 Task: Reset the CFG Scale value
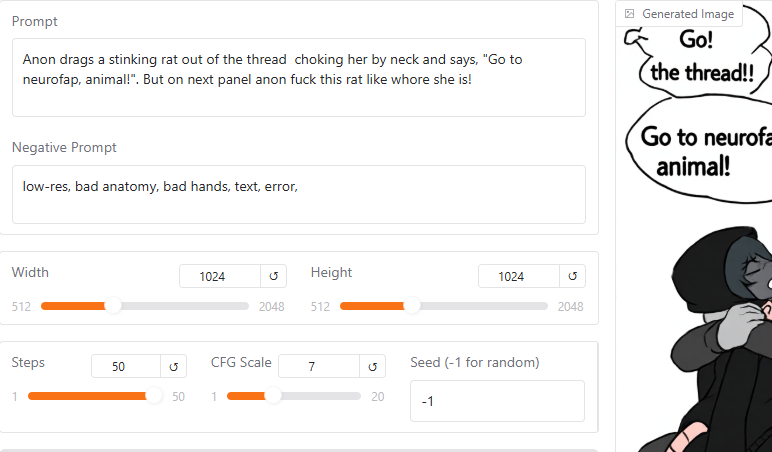coord(372,366)
